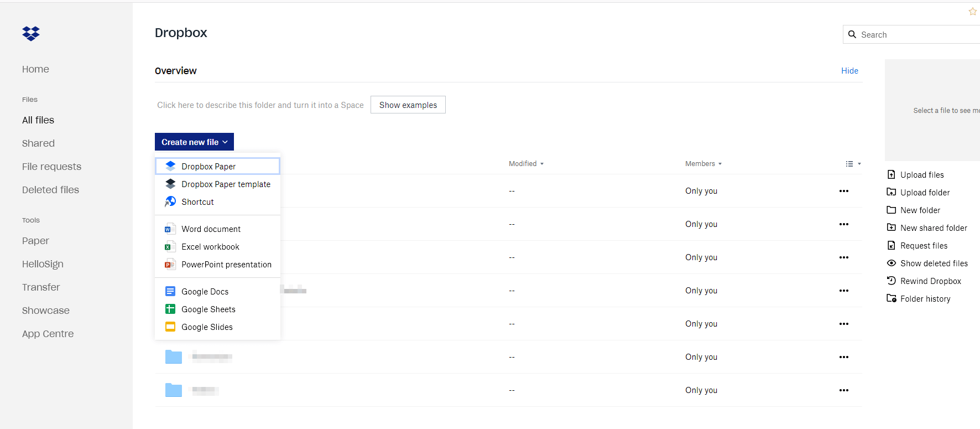Open more options for second file row

pos(843,224)
